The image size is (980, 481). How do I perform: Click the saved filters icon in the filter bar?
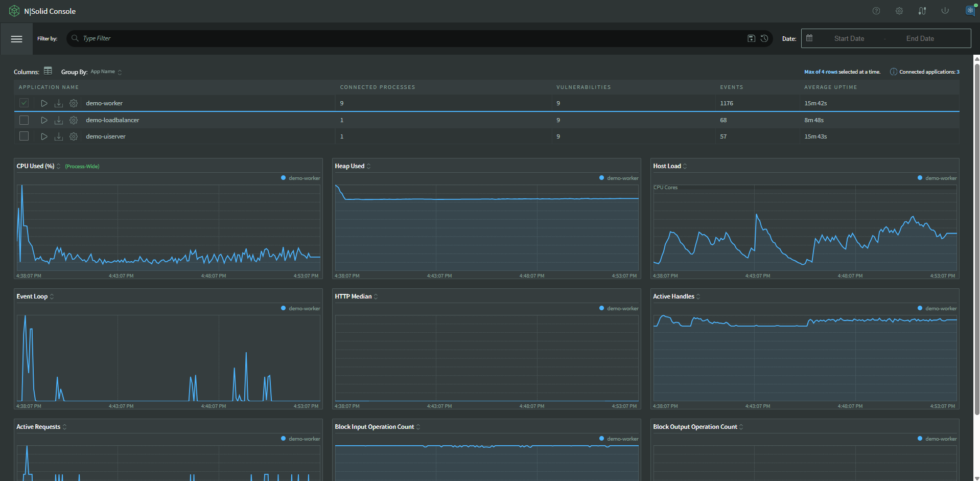751,38
